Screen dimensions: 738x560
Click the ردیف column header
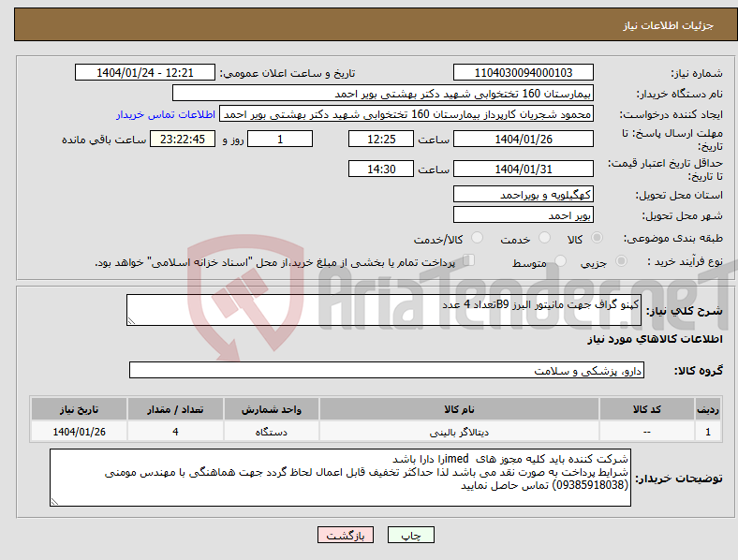[708, 409]
